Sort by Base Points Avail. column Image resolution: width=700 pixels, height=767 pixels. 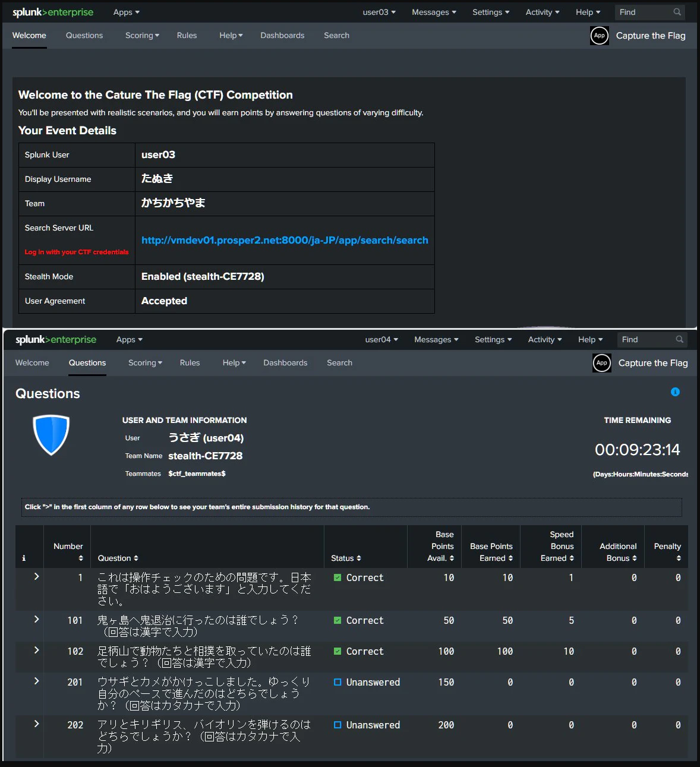(x=442, y=546)
